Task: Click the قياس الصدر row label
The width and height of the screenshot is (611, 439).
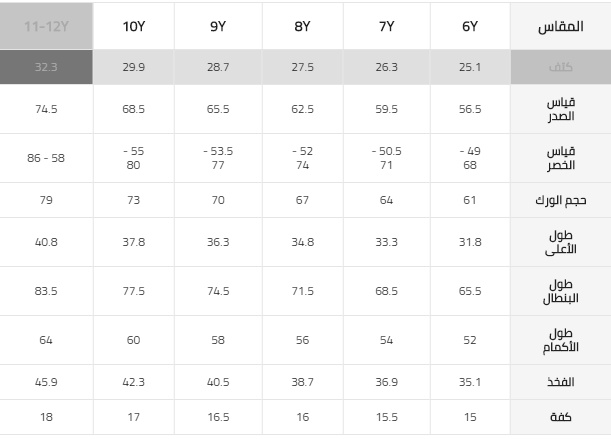Action: (561, 109)
